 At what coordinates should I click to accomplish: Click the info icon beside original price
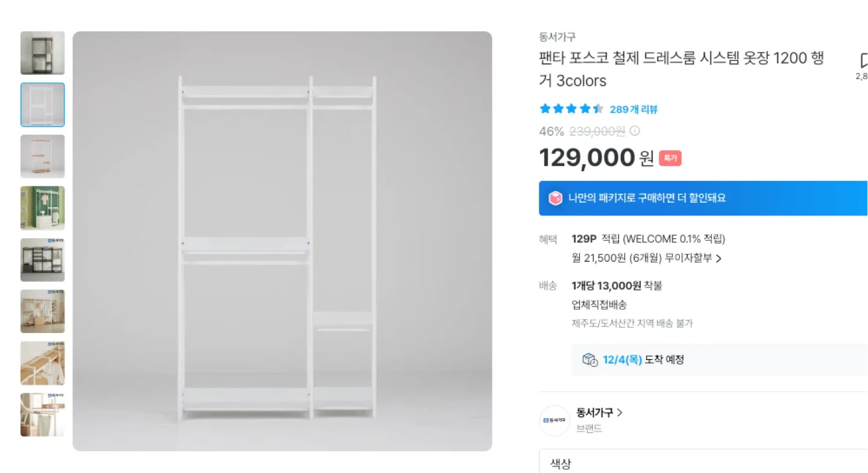(635, 131)
